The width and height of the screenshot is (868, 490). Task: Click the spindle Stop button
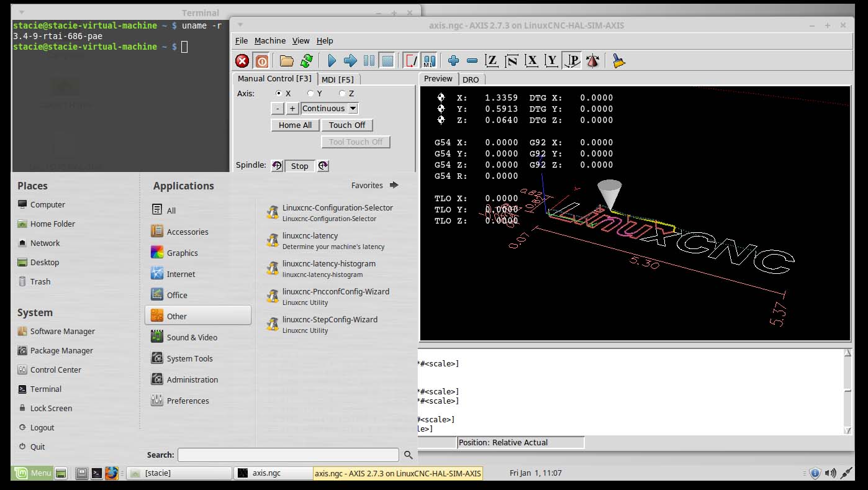300,166
